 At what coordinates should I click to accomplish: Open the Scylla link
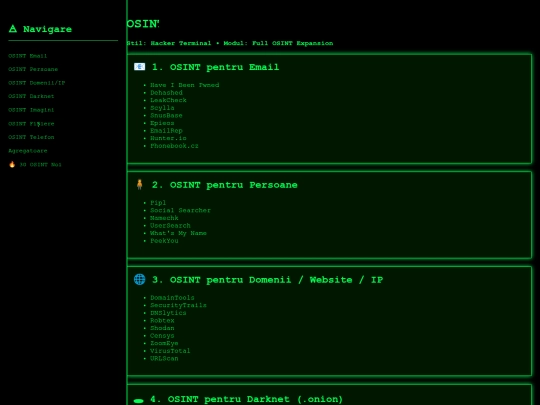[x=162, y=108]
